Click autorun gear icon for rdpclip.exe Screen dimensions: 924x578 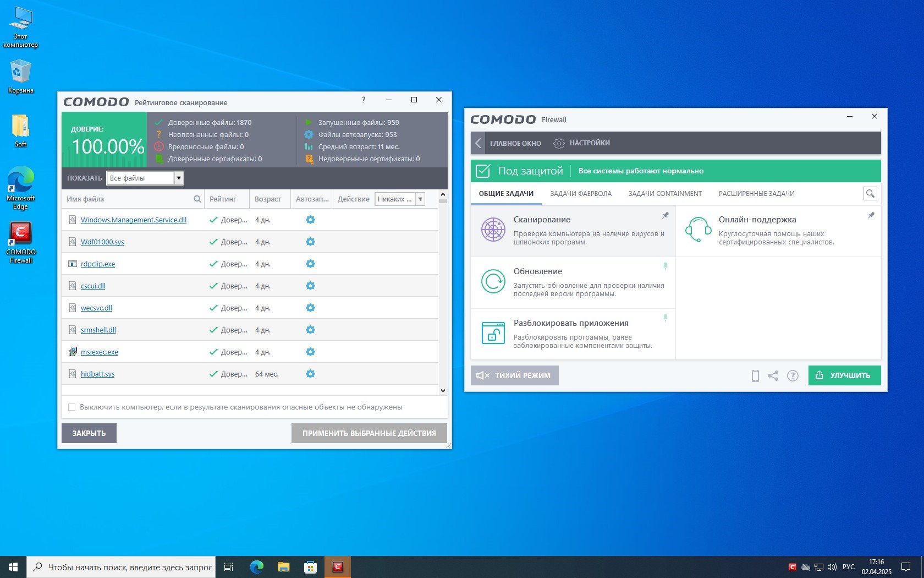click(310, 264)
